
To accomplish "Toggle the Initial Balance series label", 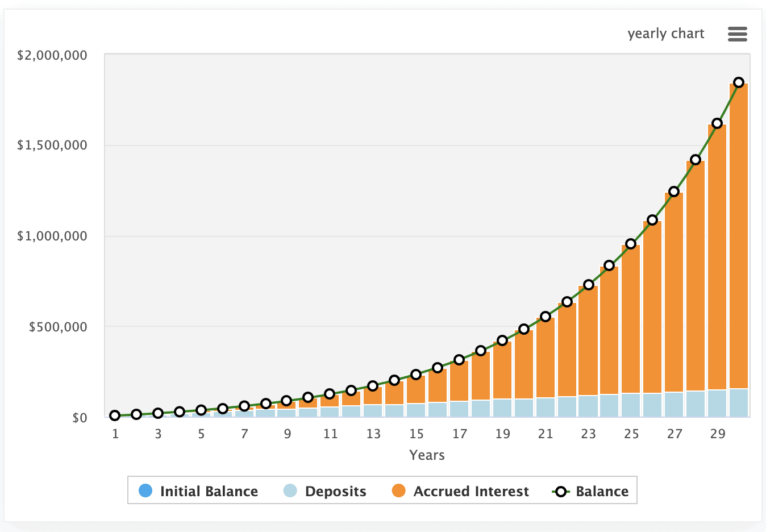I will coord(209,492).
